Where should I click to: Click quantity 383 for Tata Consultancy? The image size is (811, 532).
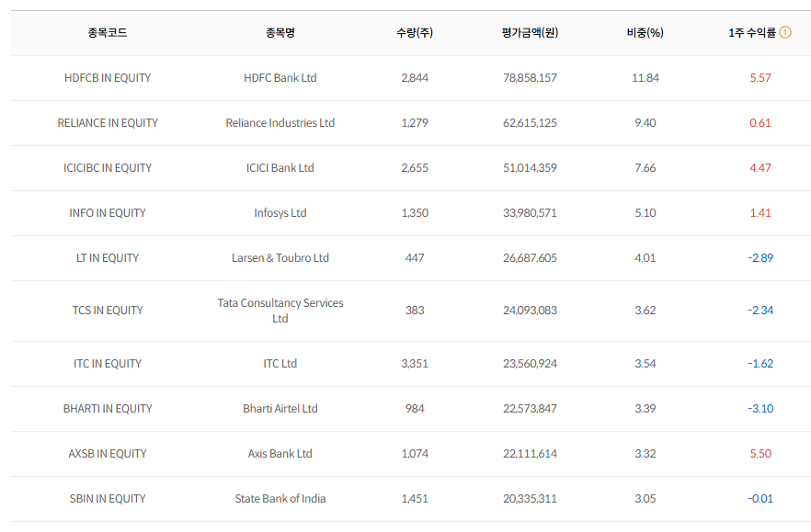[415, 311]
